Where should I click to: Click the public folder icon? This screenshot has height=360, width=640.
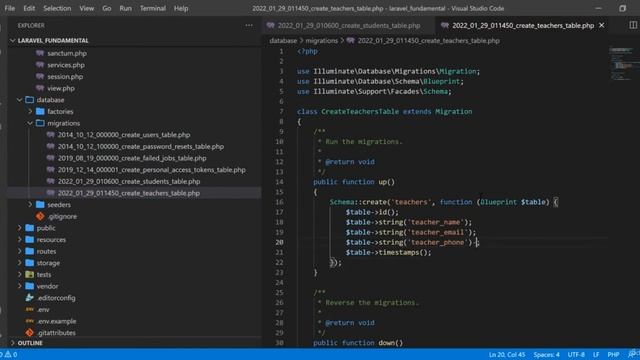click(x=29, y=228)
